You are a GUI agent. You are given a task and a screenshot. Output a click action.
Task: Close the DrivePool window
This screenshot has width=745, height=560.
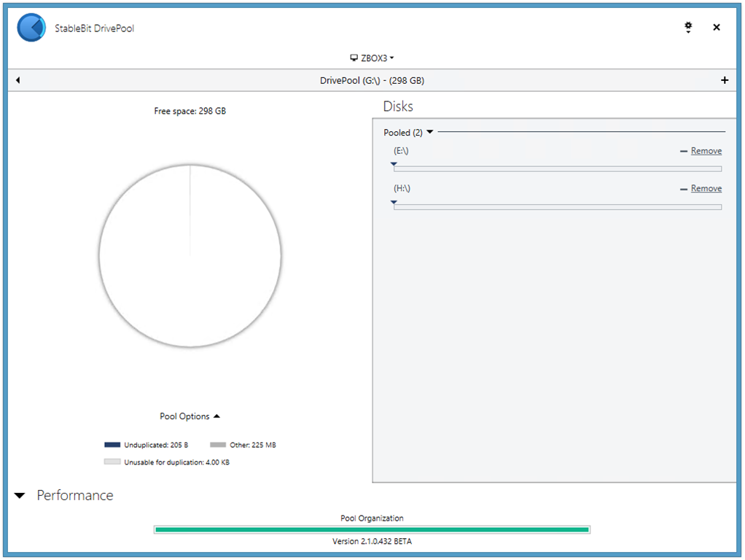click(717, 27)
